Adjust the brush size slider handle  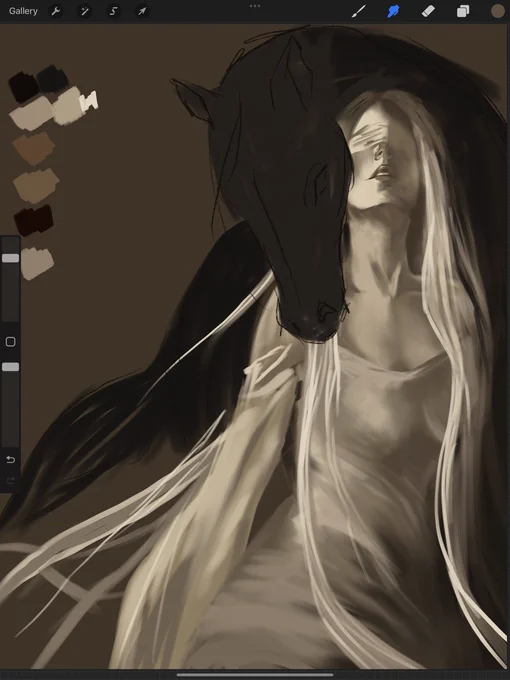(x=10, y=258)
